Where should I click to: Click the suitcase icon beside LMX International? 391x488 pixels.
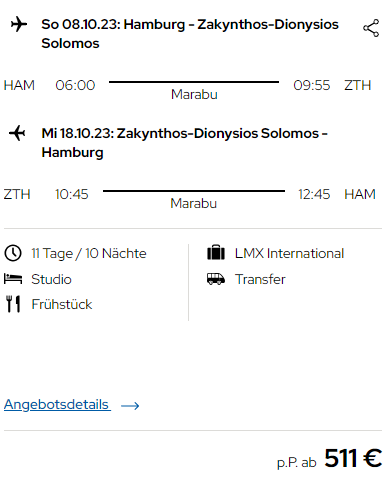(x=216, y=253)
